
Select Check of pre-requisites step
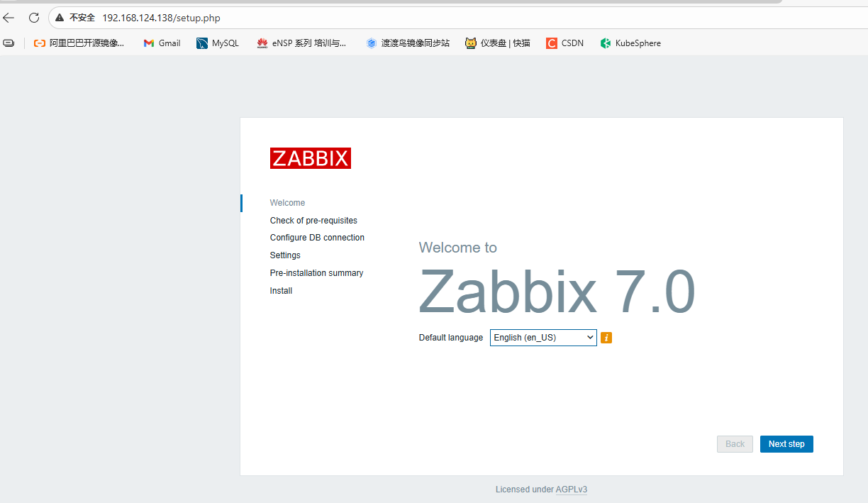[x=313, y=221]
